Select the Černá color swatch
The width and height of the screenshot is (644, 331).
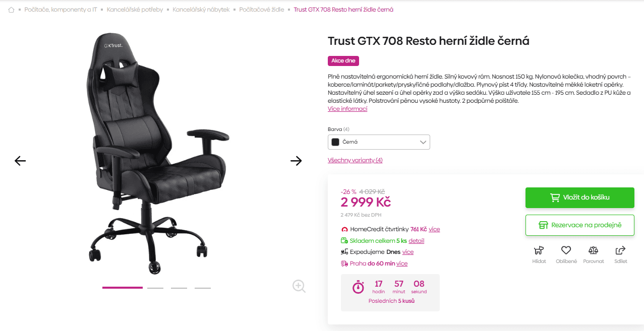click(335, 142)
